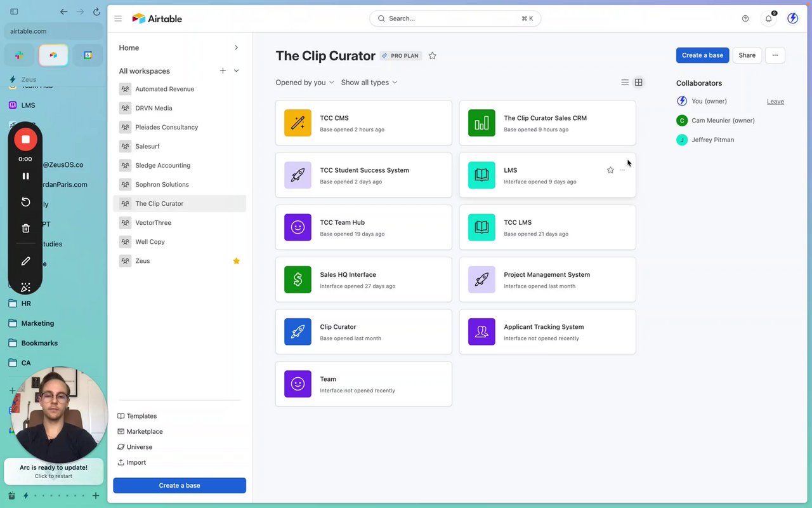Delete the recording with trash icon

(25, 228)
